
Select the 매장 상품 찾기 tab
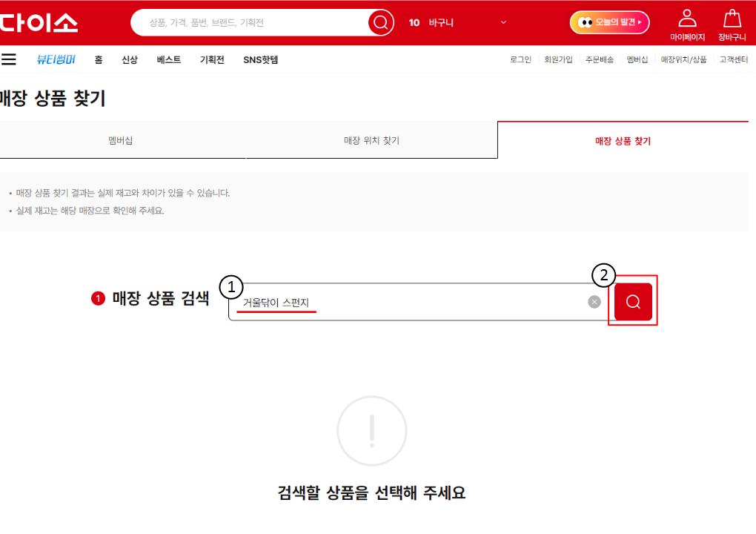(x=625, y=139)
